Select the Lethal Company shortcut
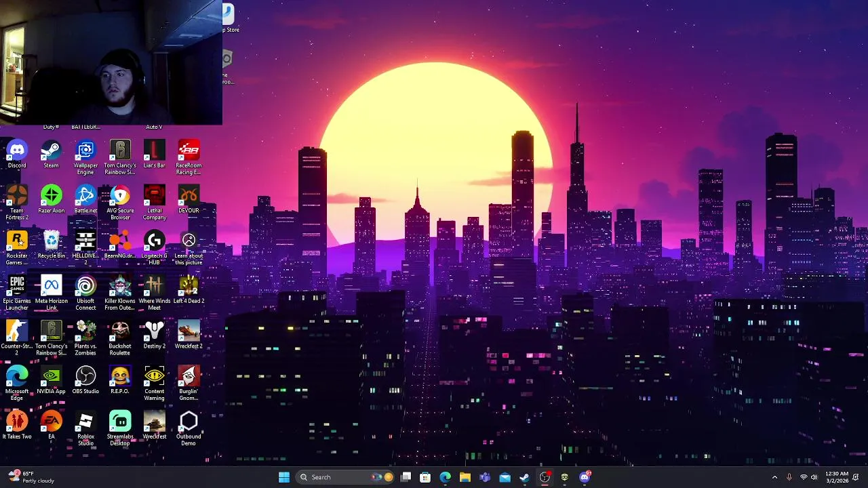Image resolution: width=868 pixels, height=488 pixels. click(x=154, y=203)
